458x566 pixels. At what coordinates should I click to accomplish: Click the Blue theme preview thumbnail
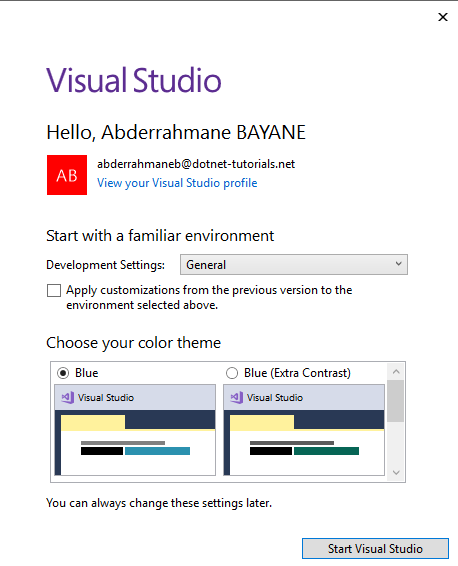click(x=135, y=430)
